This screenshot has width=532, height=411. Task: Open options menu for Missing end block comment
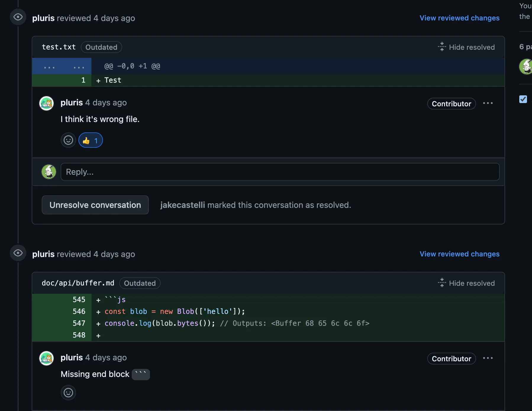click(x=488, y=358)
